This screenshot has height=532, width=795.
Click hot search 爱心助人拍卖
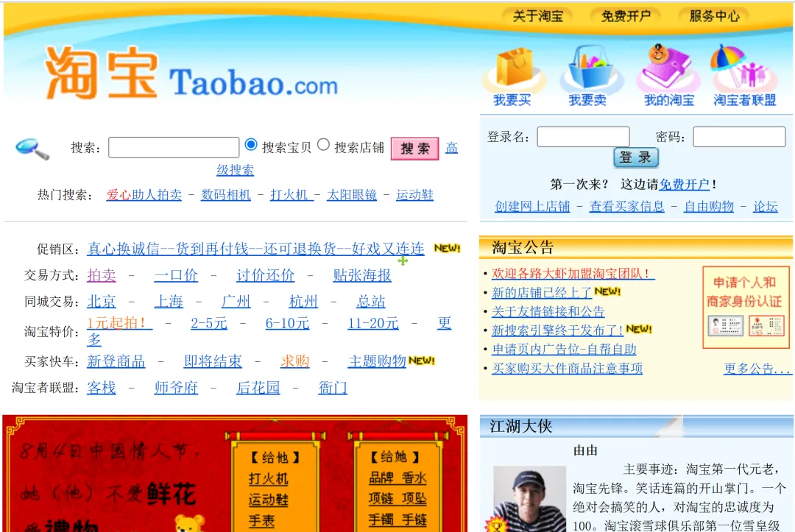click(144, 194)
